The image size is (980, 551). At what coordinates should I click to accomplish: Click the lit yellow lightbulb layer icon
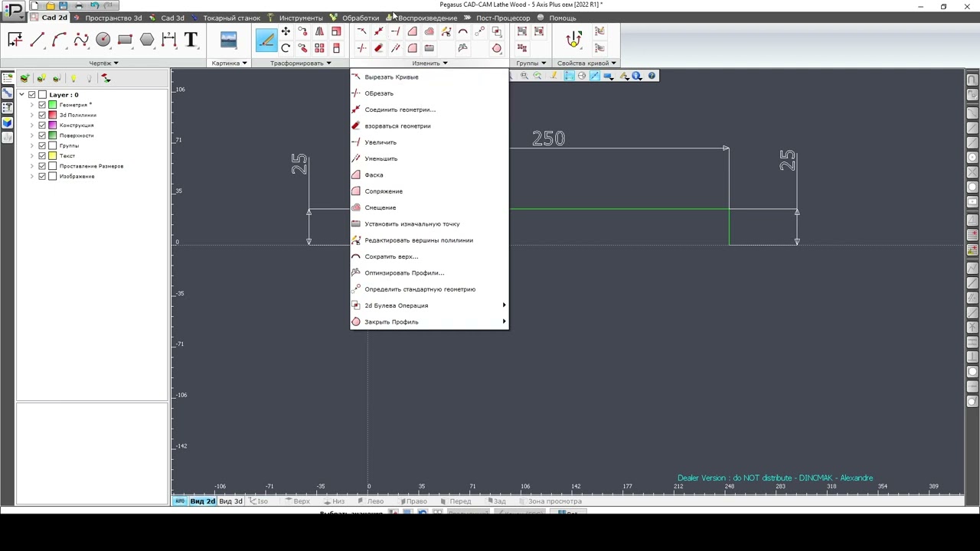tap(73, 78)
